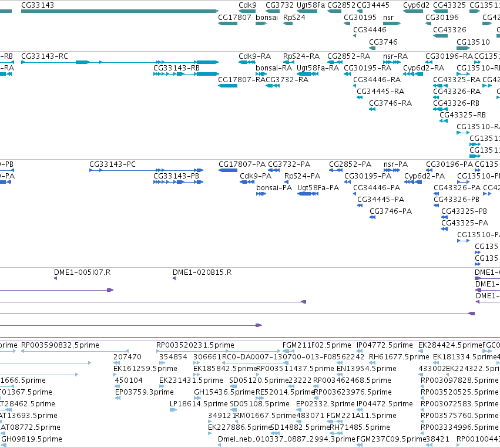Select the RpS24-PA protein label
500x448 pixels.
click(302, 176)
